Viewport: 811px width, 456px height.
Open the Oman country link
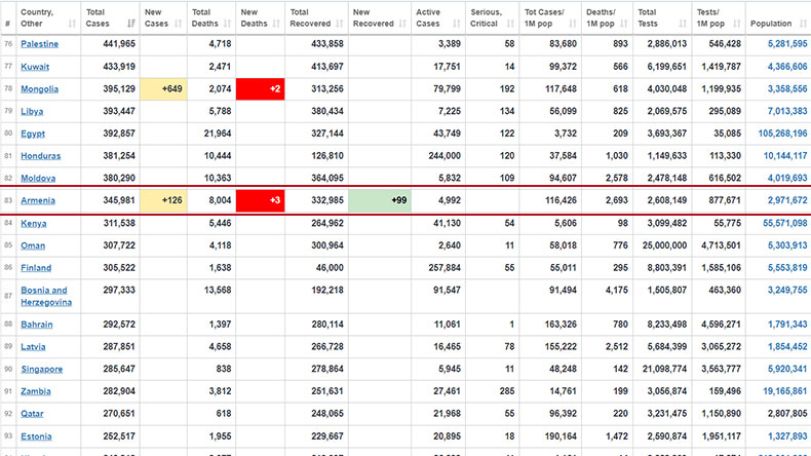33,246
